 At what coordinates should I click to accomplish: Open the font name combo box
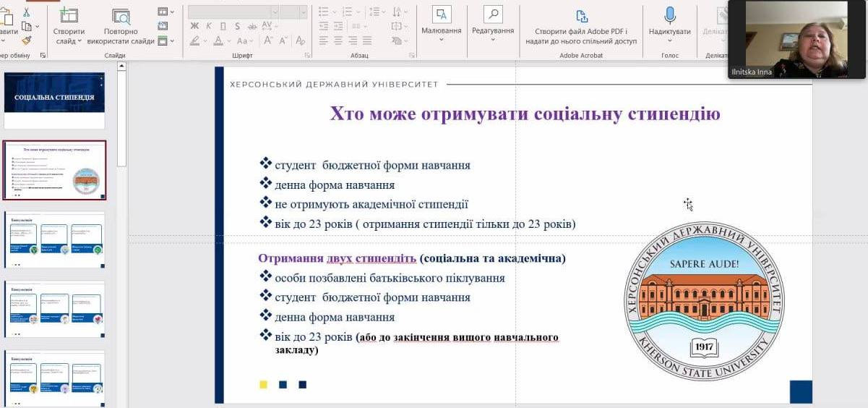pos(233,12)
